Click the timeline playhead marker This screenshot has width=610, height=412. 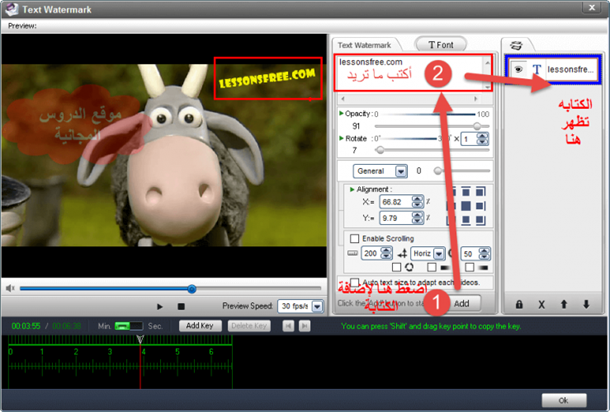(x=140, y=339)
